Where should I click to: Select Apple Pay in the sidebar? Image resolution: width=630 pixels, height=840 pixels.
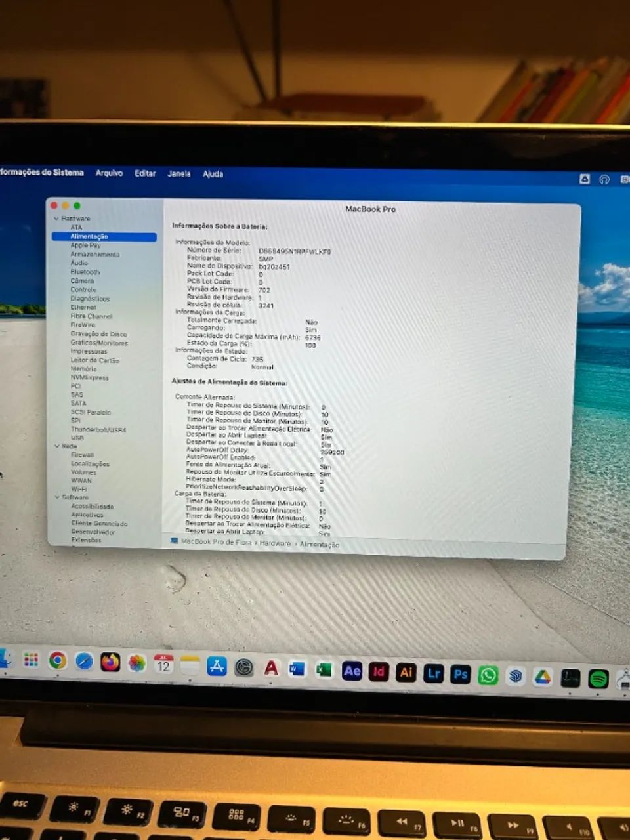(x=85, y=245)
